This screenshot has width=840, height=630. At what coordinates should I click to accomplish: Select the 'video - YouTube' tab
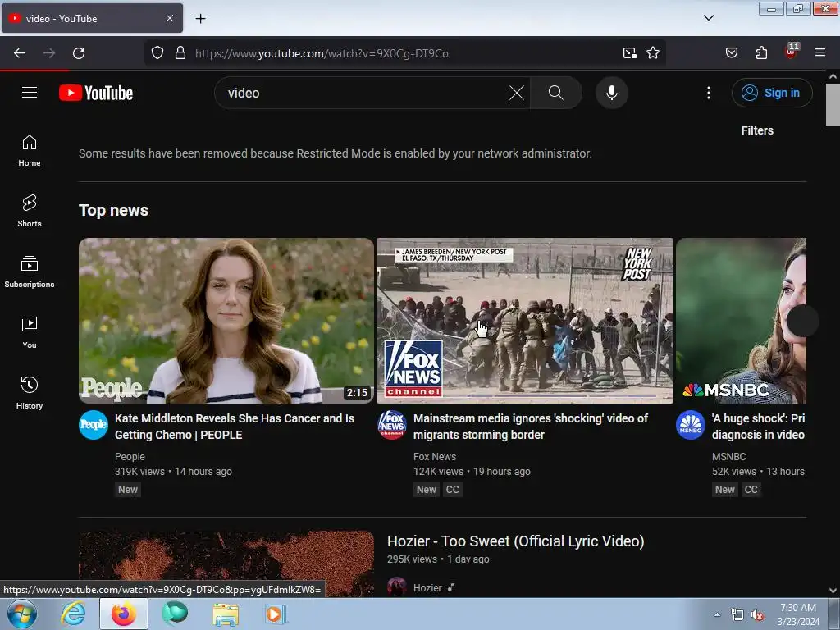(x=92, y=18)
